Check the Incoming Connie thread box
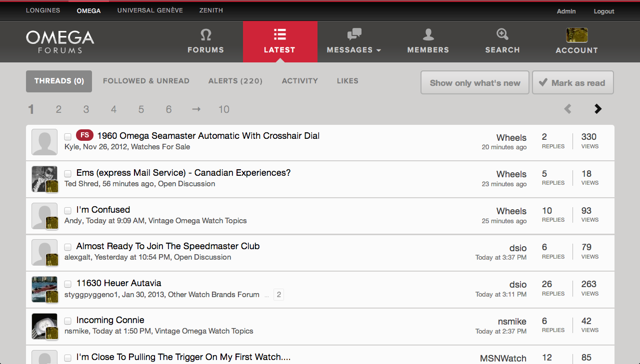 68,321
